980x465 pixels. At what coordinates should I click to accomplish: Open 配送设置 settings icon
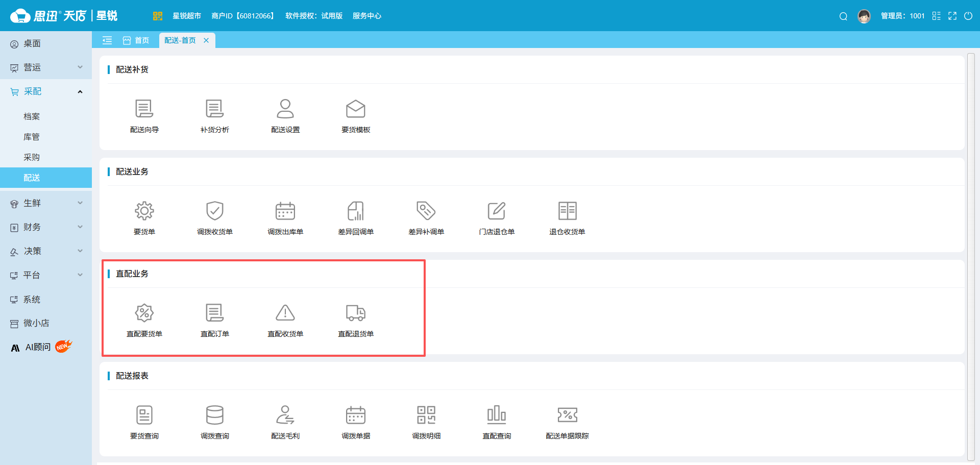[x=285, y=109]
